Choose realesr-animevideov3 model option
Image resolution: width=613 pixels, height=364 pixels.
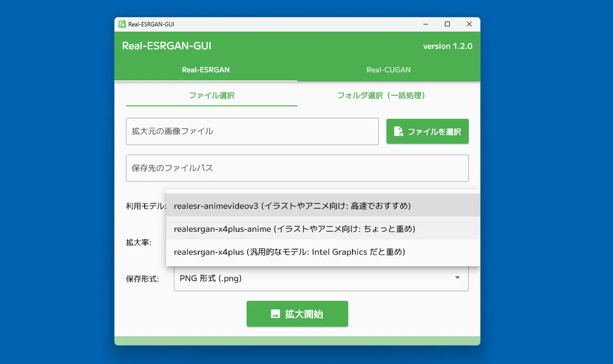pyautogui.click(x=323, y=206)
